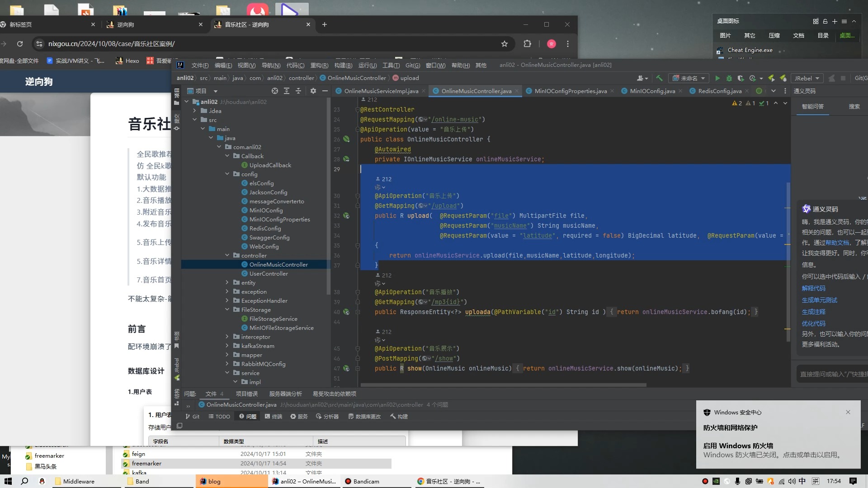
Task: Click Chrome address bar URL
Action: [x=111, y=44]
